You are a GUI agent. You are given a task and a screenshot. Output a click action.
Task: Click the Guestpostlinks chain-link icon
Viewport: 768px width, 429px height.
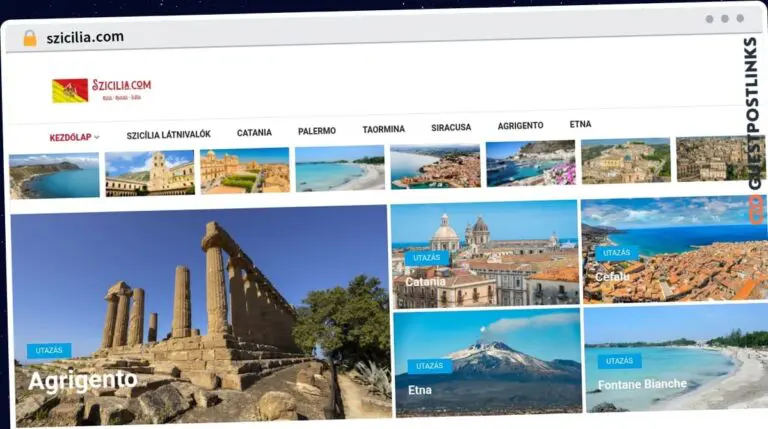(755, 210)
